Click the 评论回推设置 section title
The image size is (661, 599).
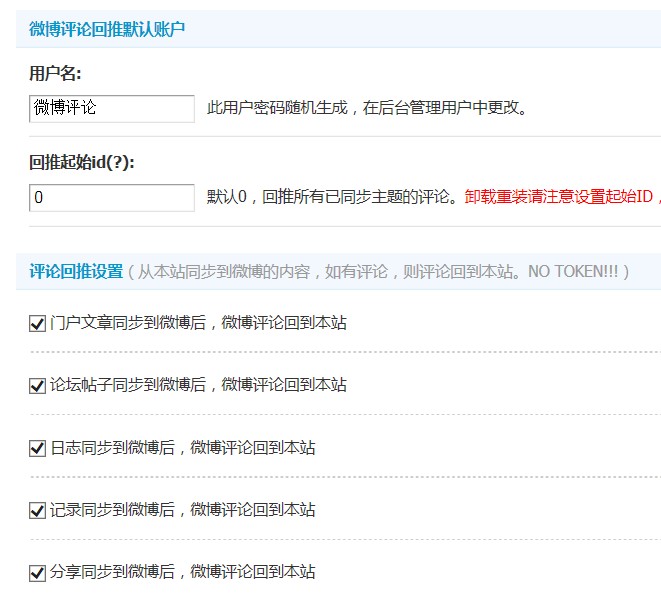tap(76, 271)
